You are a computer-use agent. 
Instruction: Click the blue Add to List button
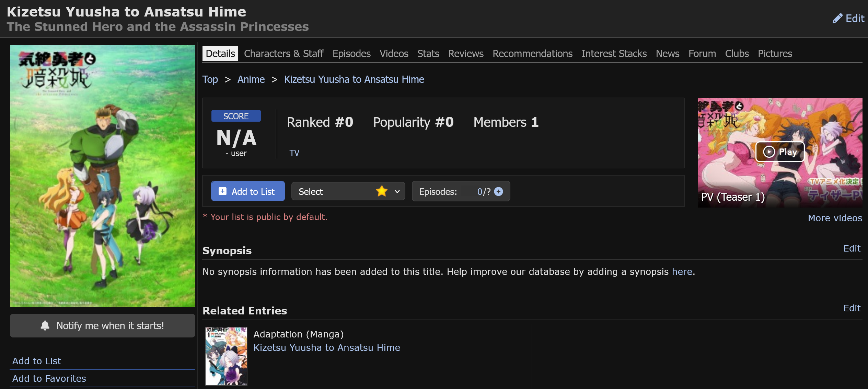pyautogui.click(x=247, y=191)
